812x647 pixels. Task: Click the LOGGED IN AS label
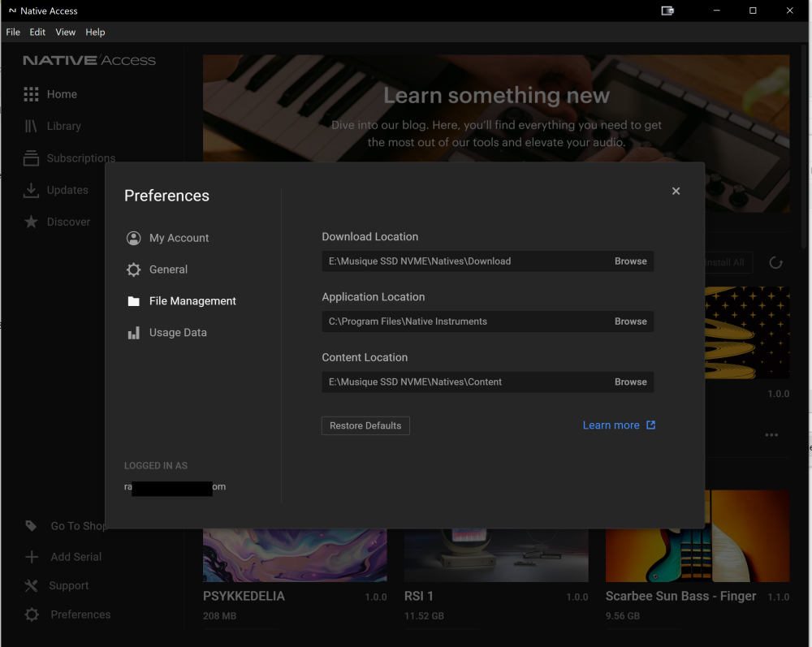pyautogui.click(x=156, y=466)
